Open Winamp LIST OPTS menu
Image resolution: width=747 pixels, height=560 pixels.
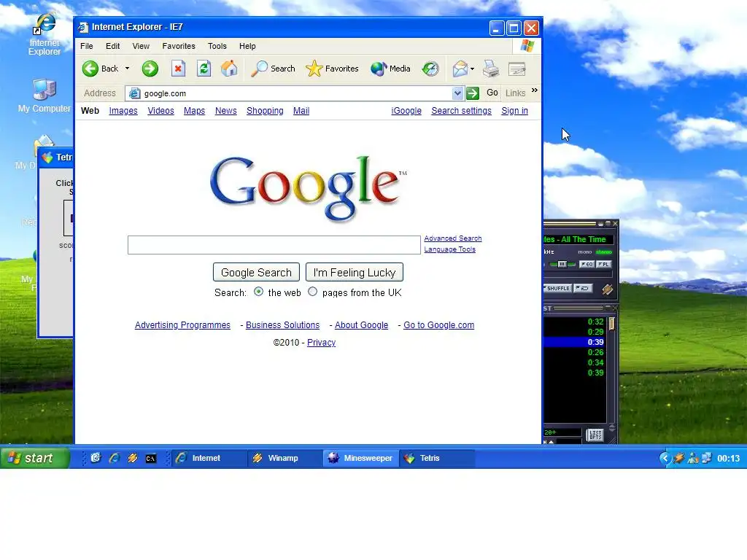point(595,435)
